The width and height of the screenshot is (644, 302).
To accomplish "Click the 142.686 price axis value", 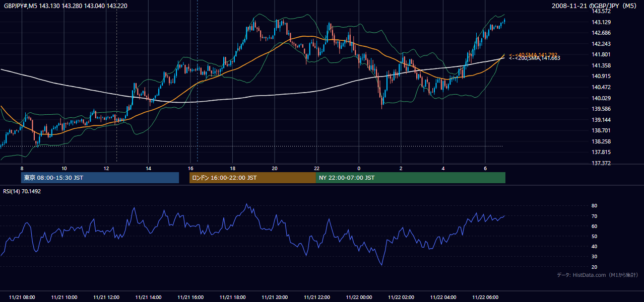I will 601,33.
